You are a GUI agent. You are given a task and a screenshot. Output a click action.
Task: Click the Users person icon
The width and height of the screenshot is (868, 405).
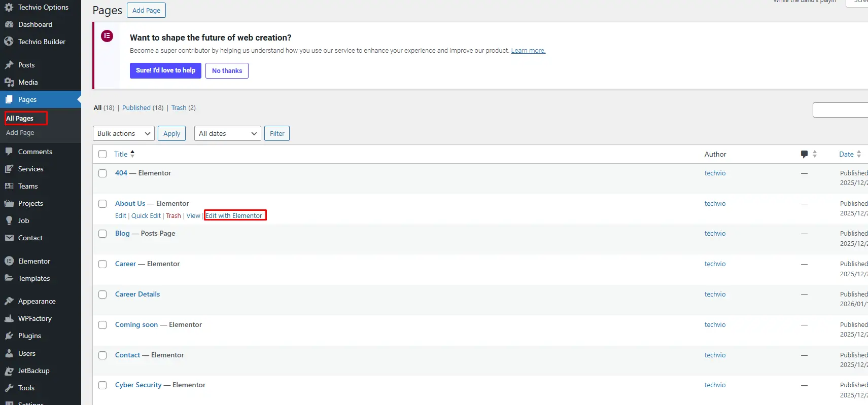click(x=9, y=353)
